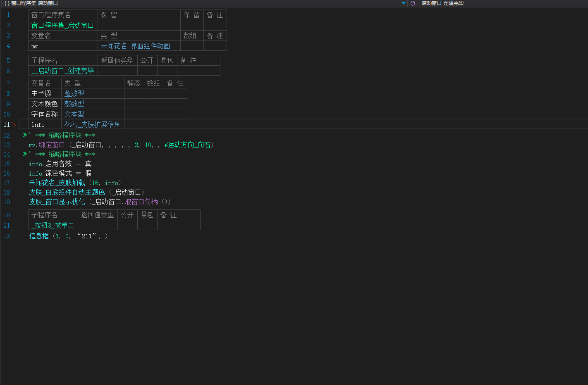Click line number 22 in the gutter
The width and height of the screenshot is (588, 385).
7,236
